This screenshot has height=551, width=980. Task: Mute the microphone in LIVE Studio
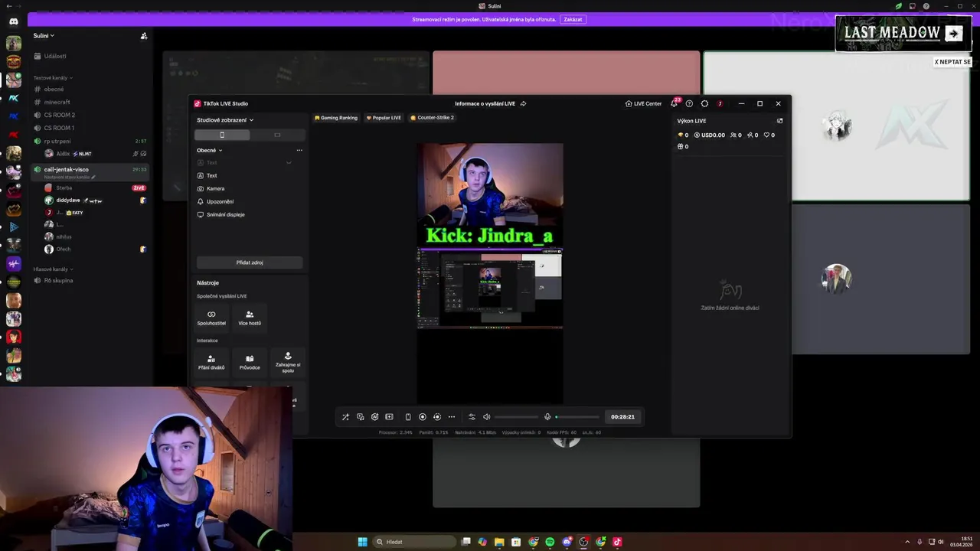[x=547, y=417]
